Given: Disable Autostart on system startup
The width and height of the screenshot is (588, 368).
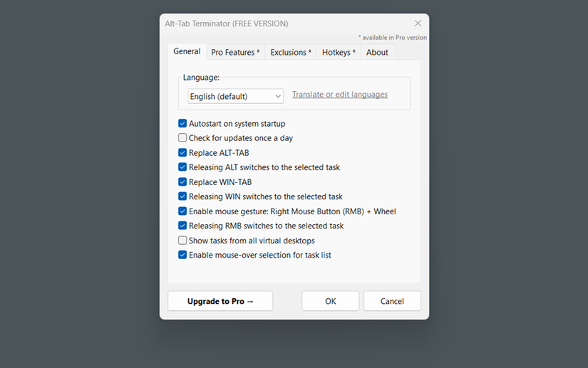Looking at the screenshot, I should tap(182, 124).
